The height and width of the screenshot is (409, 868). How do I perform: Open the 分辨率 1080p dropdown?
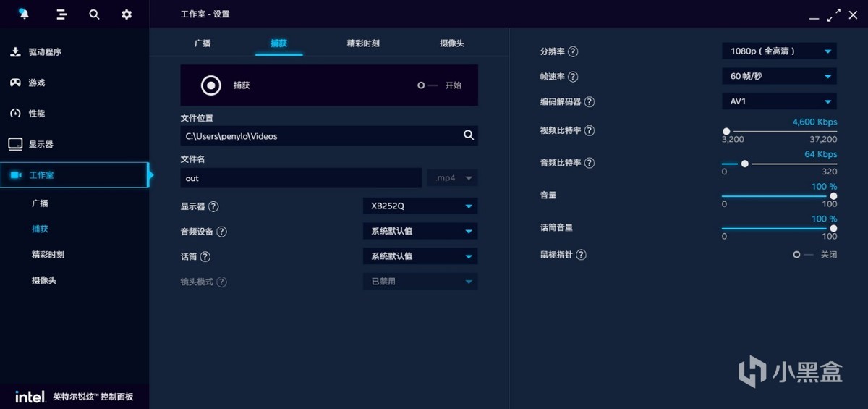pos(779,51)
